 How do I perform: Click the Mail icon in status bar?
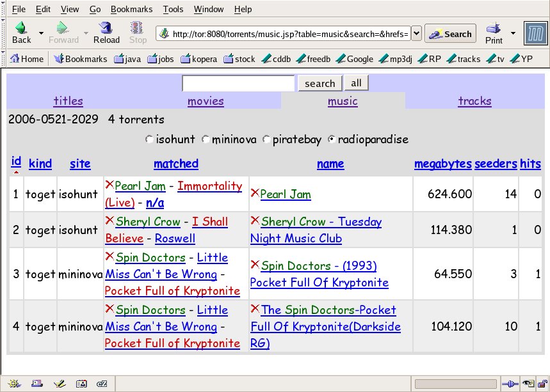pos(37,384)
